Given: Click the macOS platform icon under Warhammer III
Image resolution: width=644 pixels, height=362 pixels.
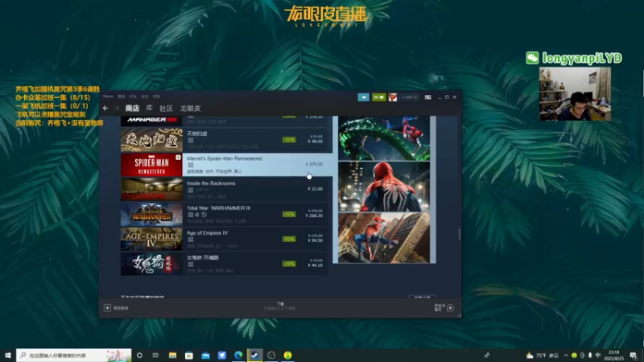Looking at the screenshot, I should click(x=197, y=215).
